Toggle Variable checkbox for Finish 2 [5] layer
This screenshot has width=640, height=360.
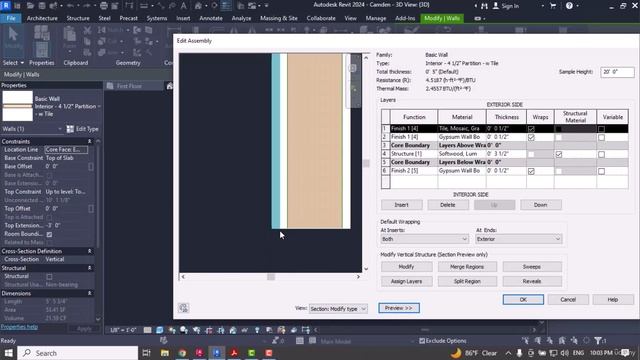tap(601, 171)
